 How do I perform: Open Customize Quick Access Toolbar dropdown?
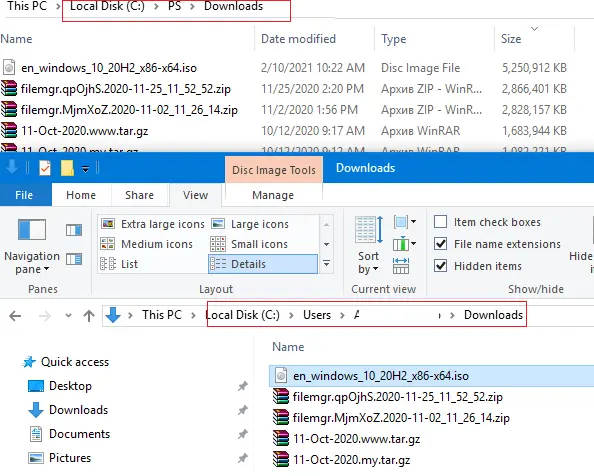tap(86, 169)
